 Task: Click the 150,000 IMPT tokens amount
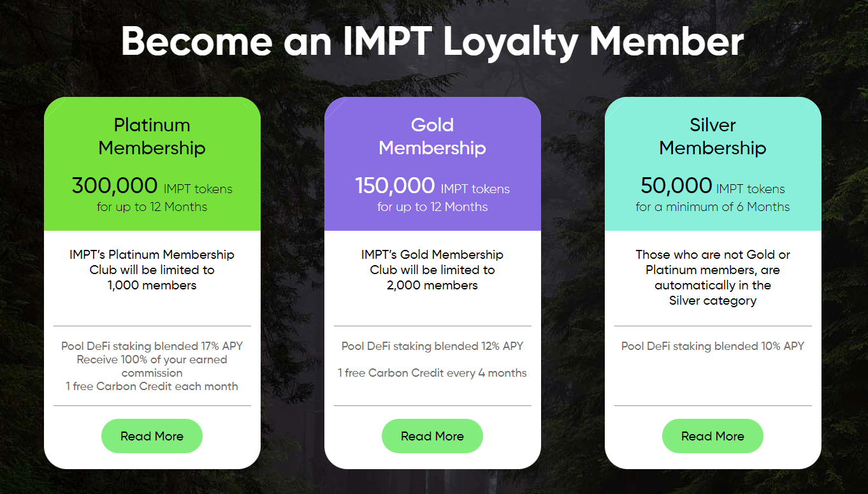click(x=432, y=186)
